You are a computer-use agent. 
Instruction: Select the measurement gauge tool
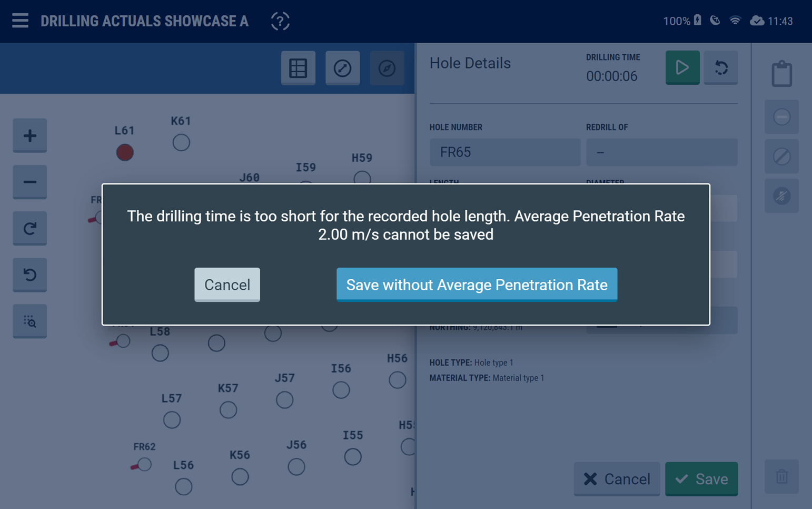point(343,68)
